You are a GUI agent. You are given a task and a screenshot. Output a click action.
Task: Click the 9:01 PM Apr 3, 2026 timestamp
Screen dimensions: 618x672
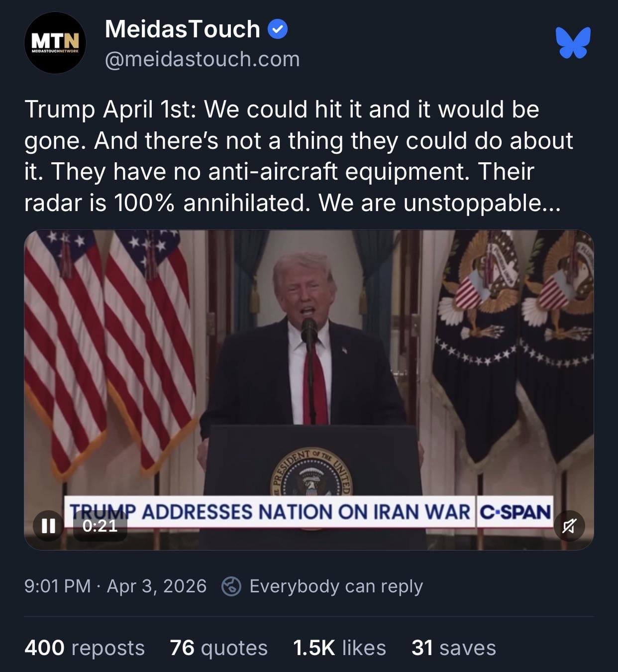115,586
